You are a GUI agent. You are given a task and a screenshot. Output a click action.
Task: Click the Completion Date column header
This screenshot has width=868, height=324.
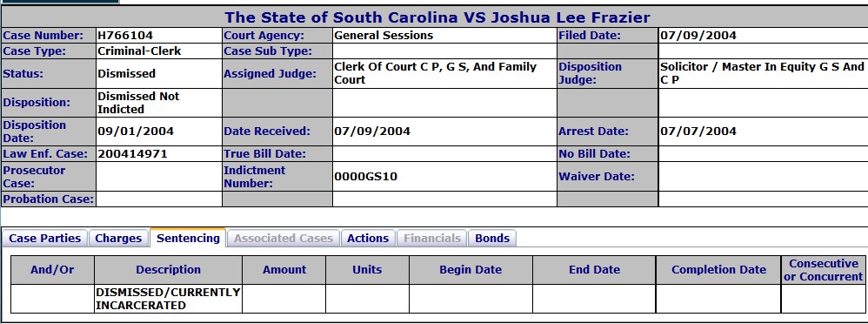tap(718, 270)
